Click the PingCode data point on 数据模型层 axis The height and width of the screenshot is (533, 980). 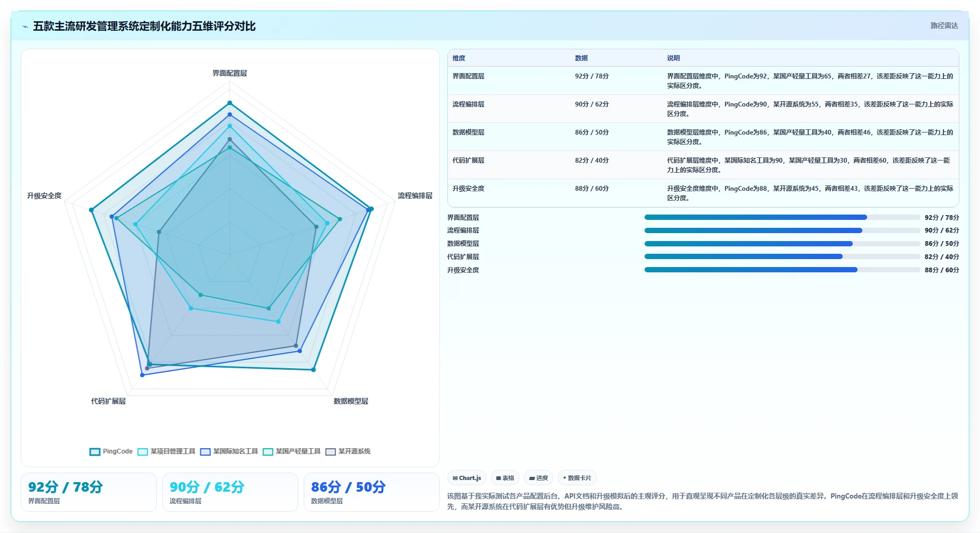[313, 369]
